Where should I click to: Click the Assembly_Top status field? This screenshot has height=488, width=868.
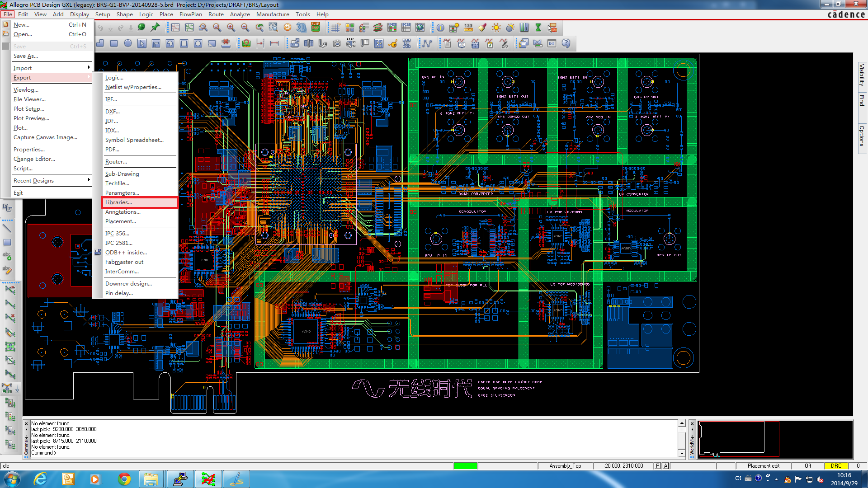[x=565, y=466]
